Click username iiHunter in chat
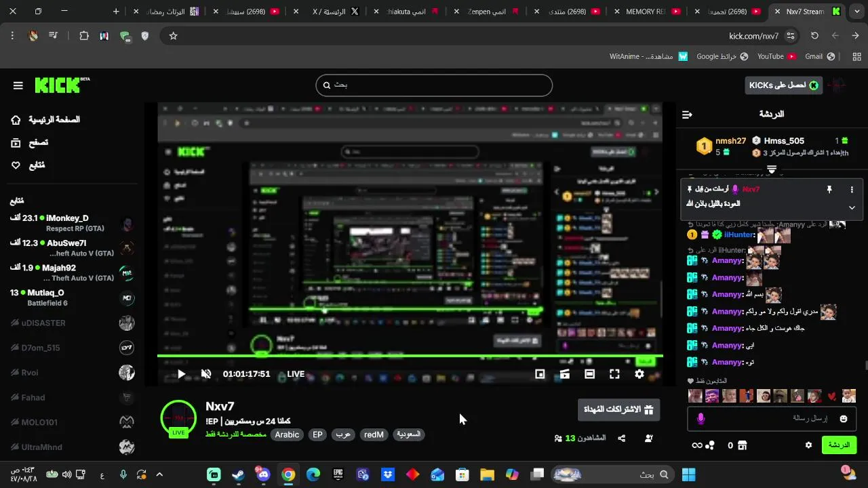Image resolution: width=868 pixels, height=488 pixels. click(739, 235)
